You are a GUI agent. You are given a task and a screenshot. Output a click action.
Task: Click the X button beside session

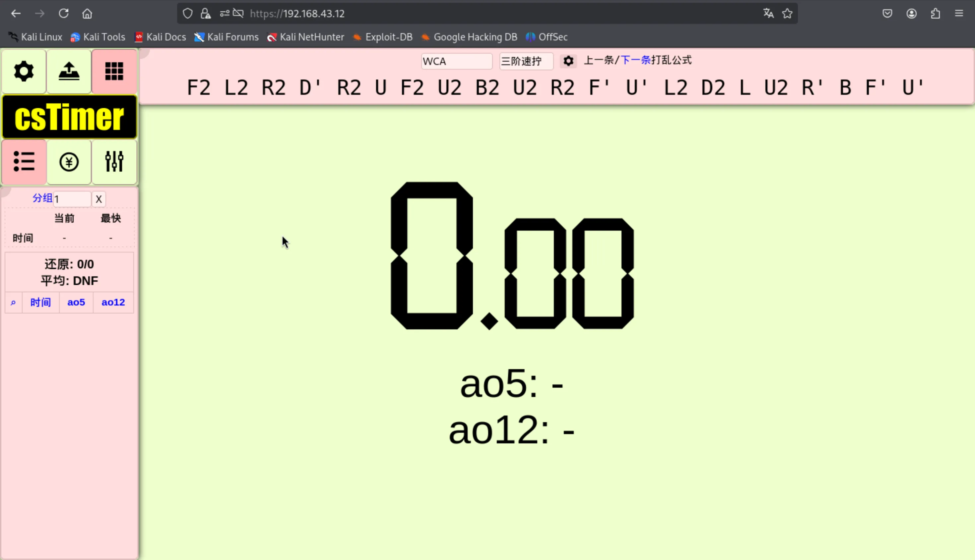coord(99,199)
